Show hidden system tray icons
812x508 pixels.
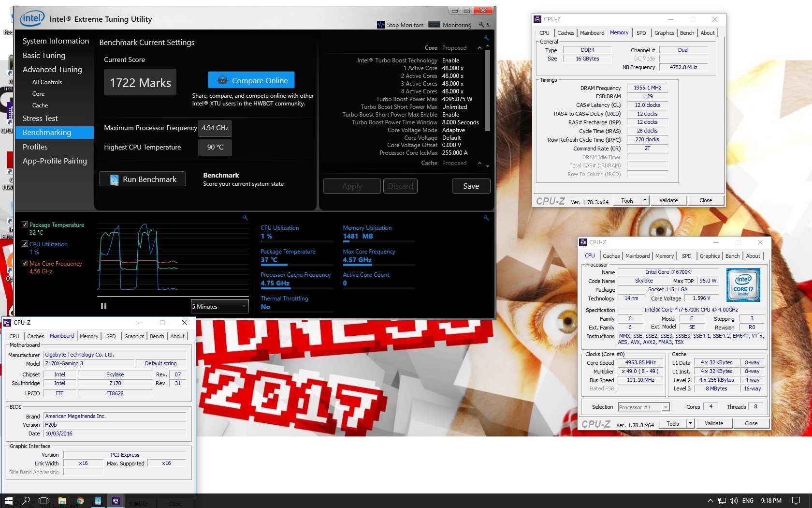(x=710, y=501)
